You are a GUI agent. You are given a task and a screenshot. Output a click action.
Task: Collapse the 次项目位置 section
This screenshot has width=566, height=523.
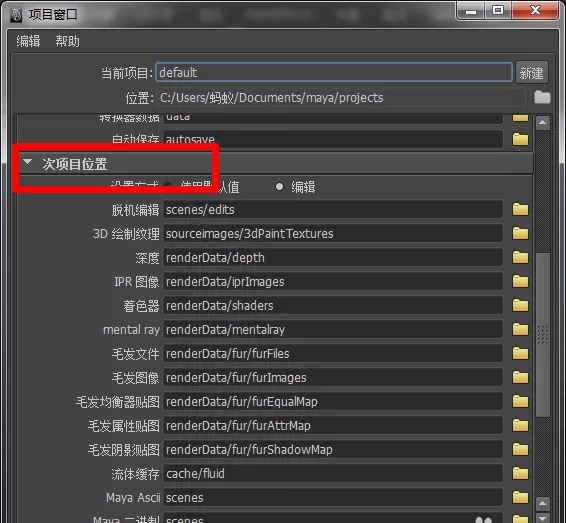pos(28,162)
